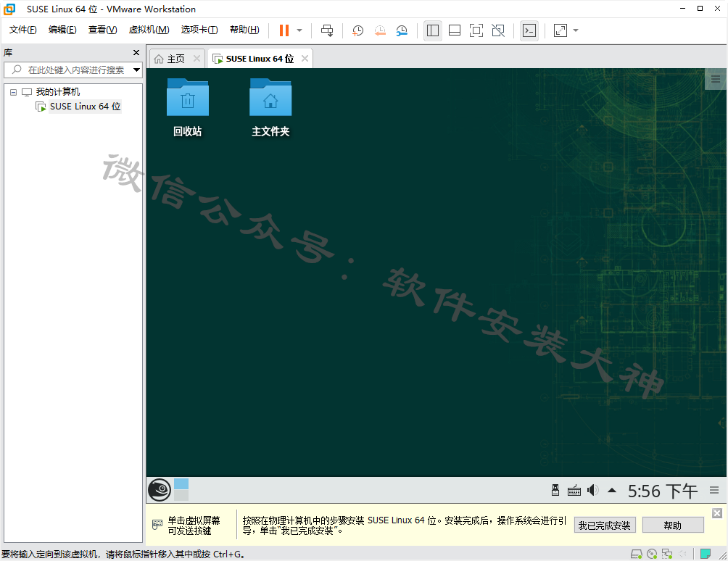Viewport: 728px width, 561px height.
Task: Open the power options dropdown arrow
Action: [299, 30]
